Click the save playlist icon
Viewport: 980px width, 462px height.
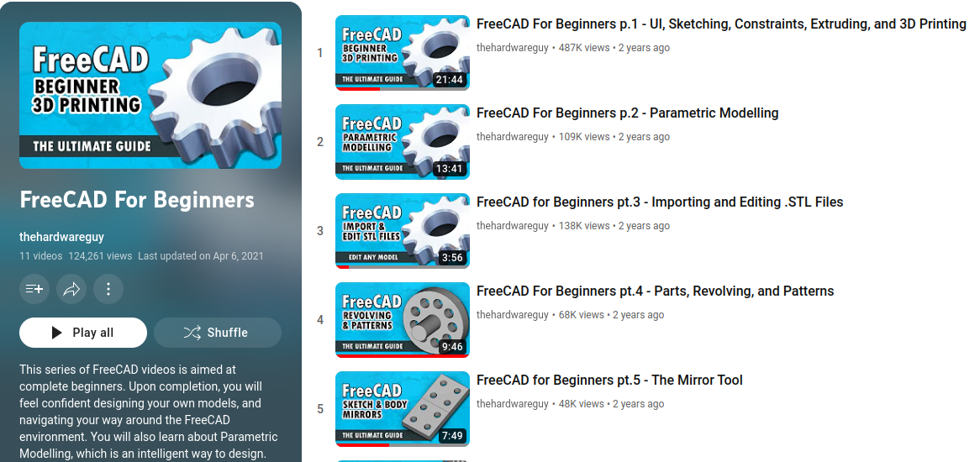coord(34,289)
